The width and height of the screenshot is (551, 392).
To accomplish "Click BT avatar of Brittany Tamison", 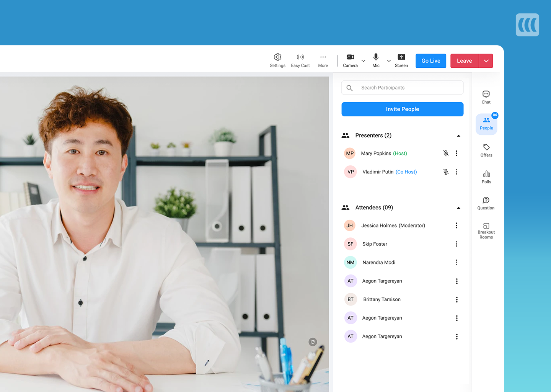I will pyautogui.click(x=350, y=299).
